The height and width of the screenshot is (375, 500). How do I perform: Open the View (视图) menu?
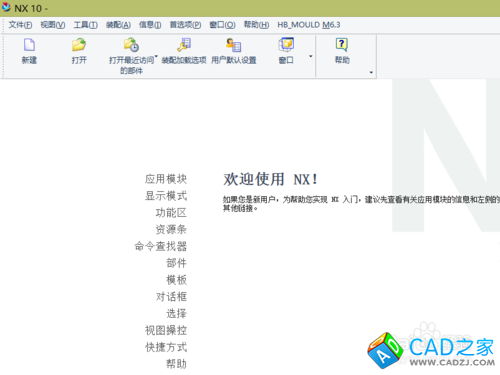pyautogui.click(x=53, y=25)
